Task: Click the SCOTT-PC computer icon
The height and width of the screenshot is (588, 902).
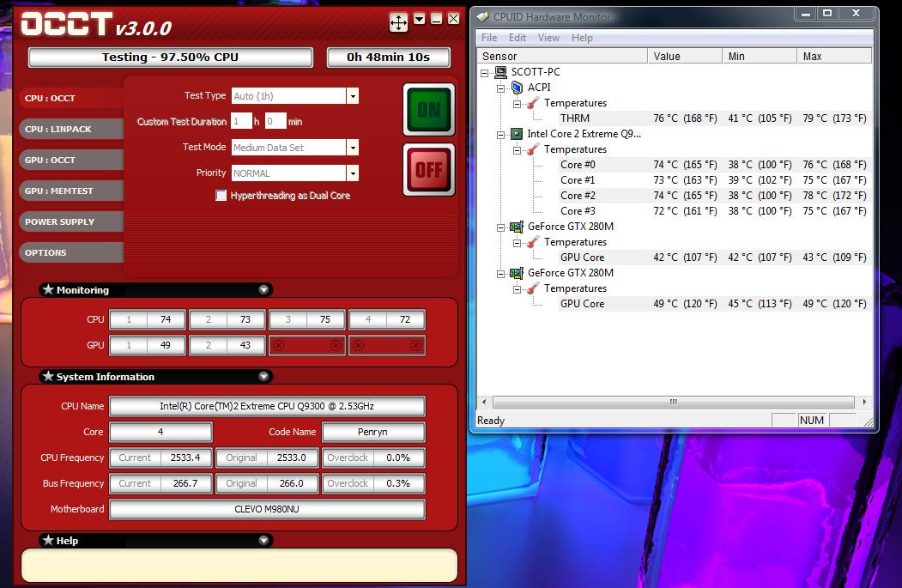Action: (x=501, y=72)
